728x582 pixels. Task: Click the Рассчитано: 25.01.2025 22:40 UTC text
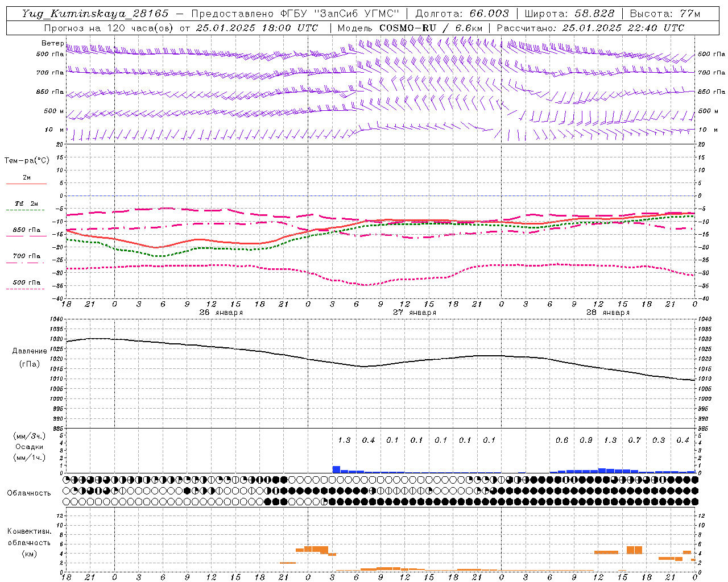(590, 28)
